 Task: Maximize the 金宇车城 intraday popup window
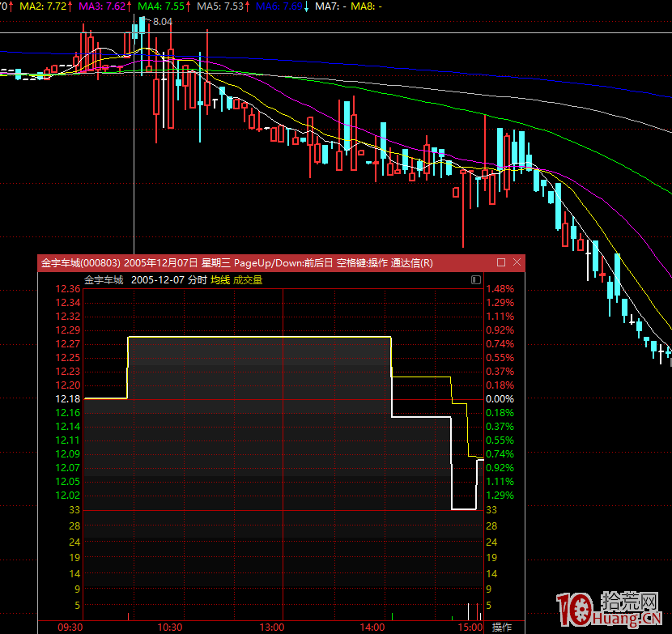[501, 262]
